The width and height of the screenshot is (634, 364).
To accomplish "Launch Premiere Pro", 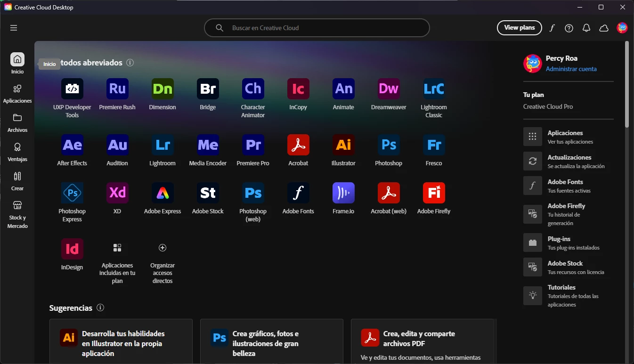I will pos(253,145).
